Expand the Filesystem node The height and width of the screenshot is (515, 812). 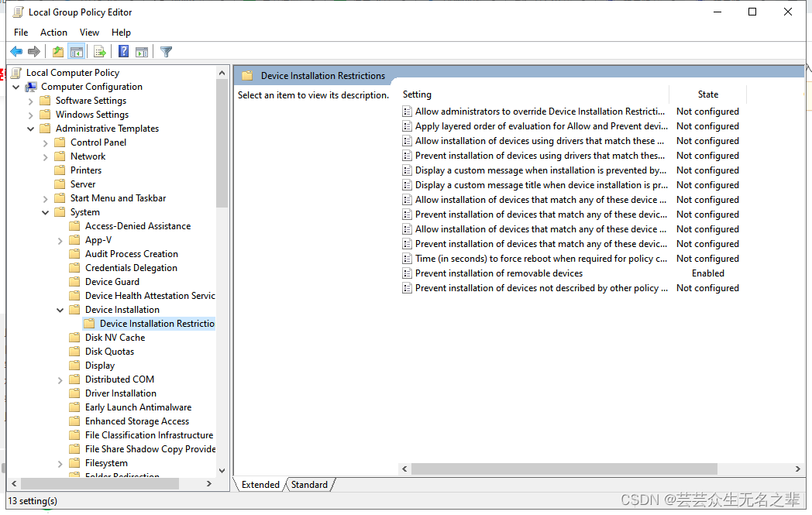60,464
